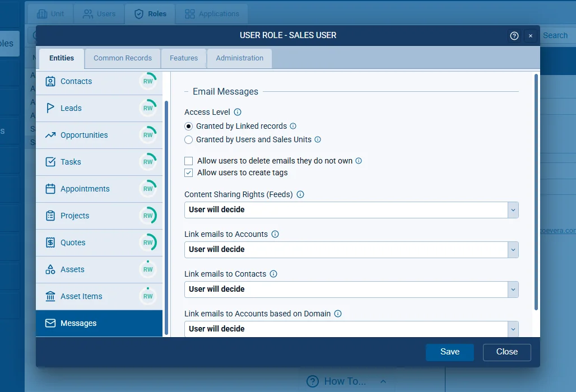This screenshot has width=576, height=392.
Task: Show info for Link emails to Contacts
Action: click(273, 274)
